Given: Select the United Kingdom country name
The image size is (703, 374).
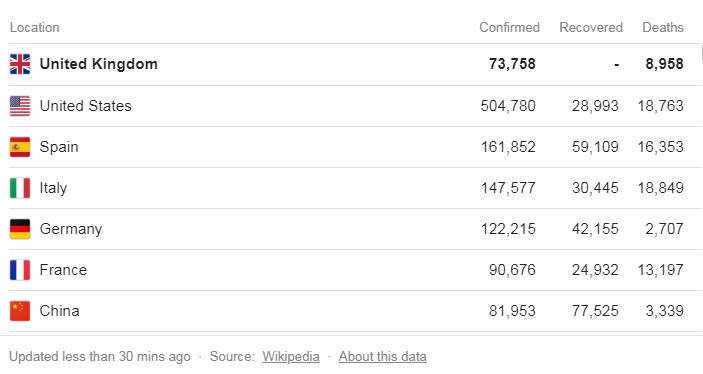Looking at the screenshot, I should [99, 64].
